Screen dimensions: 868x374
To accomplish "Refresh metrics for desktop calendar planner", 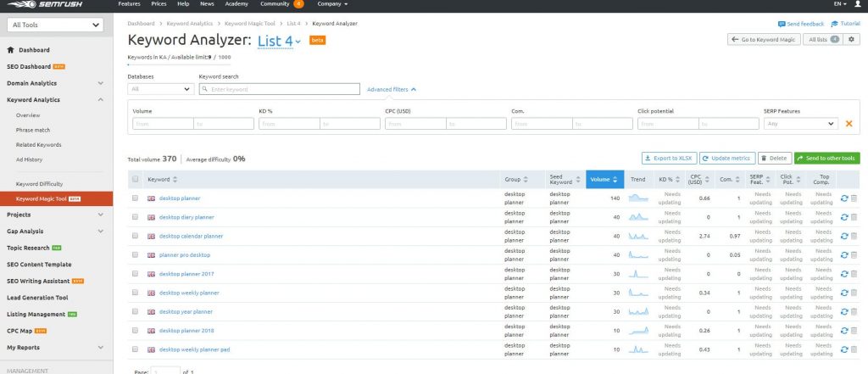I will coord(844,236).
